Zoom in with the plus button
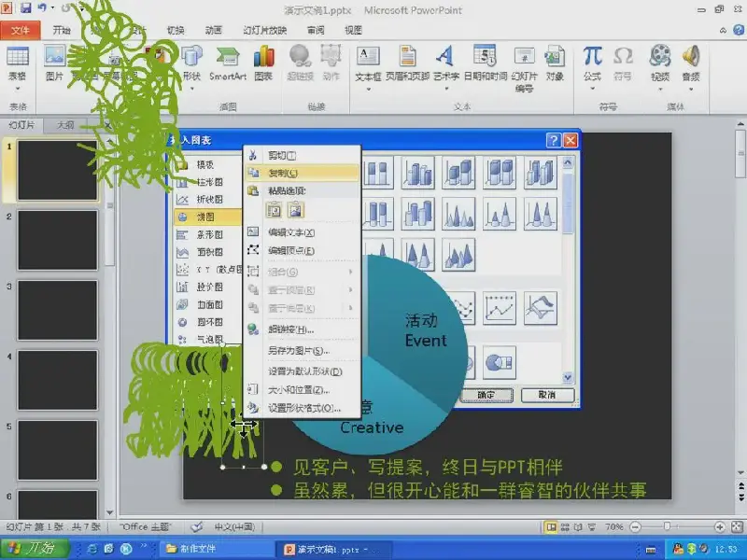This screenshot has width=747, height=560. click(720, 527)
